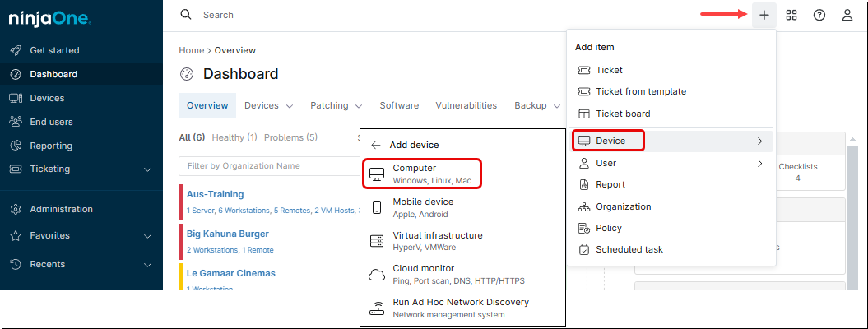Choose Mobile device option

(x=423, y=207)
